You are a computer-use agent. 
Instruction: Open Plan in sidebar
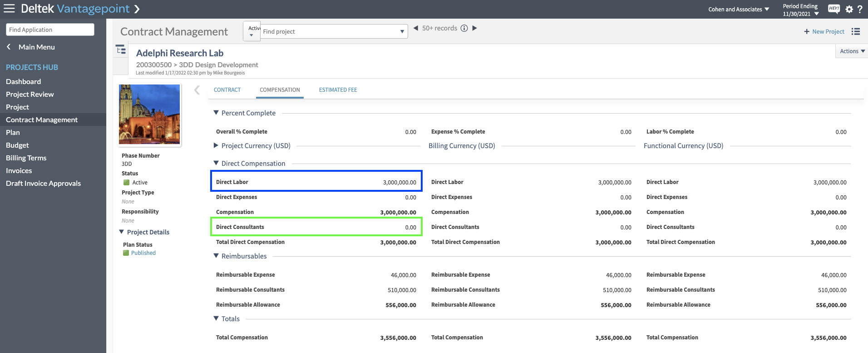pyautogui.click(x=13, y=132)
